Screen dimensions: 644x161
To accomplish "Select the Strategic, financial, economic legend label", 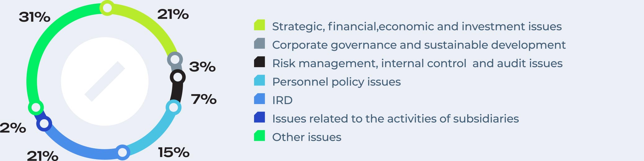I will (x=417, y=27).
